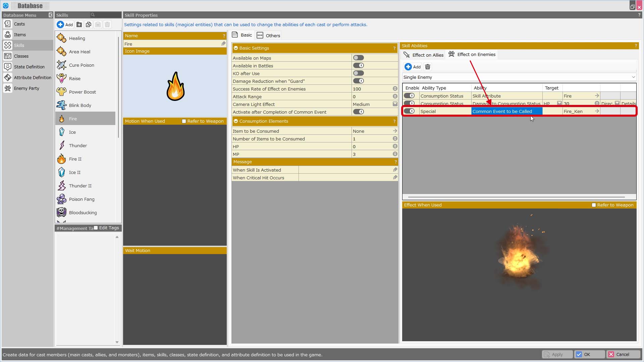Open the Items database section
This screenshot has height=362, width=644.
tap(28, 35)
